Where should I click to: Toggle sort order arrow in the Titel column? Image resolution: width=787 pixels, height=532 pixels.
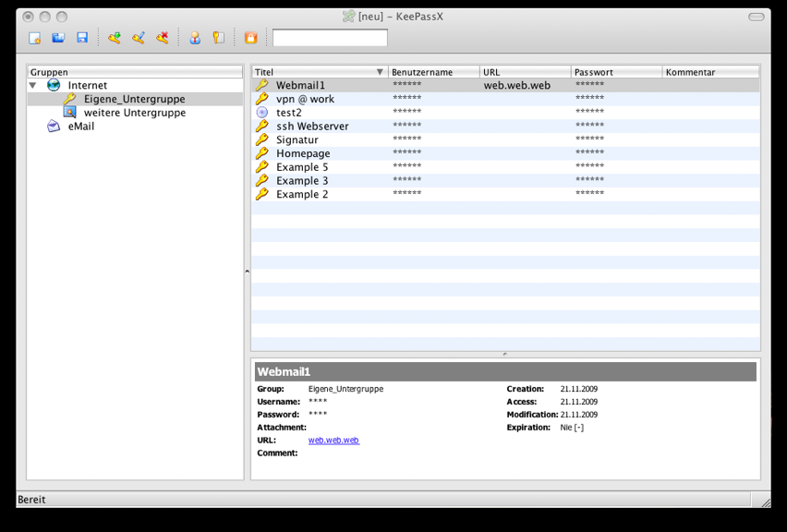(x=380, y=72)
